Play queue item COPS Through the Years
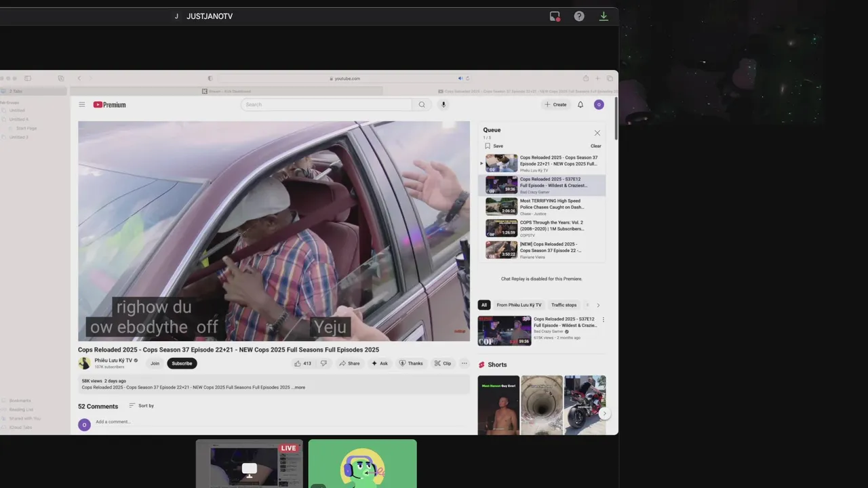 542,228
